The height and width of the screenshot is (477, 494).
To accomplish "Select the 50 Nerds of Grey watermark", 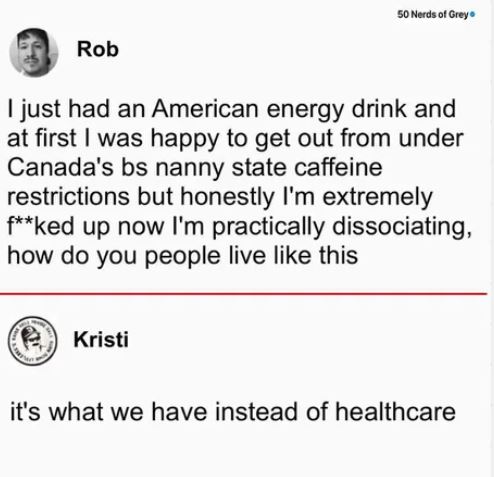I will pos(435,14).
